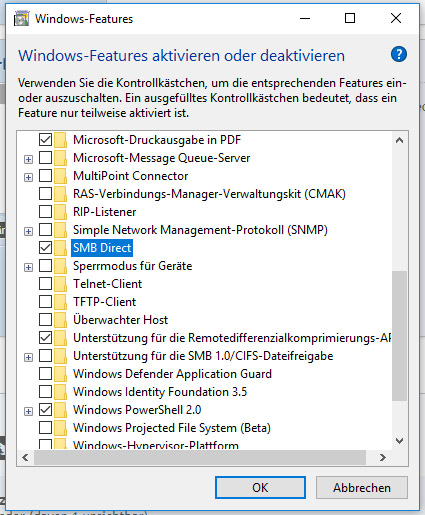Image resolution: width=425 pixels, height=515 pixels.
Task: Check the Überwachter Host checkbox
Action: point(45,320)
